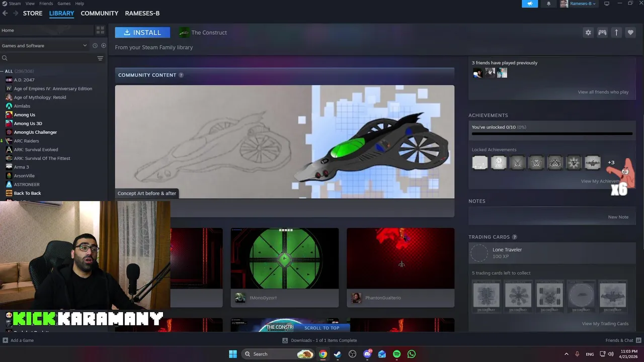Open the Friends menu
This screenshot has height=362, width=644.
coord(46,4)
